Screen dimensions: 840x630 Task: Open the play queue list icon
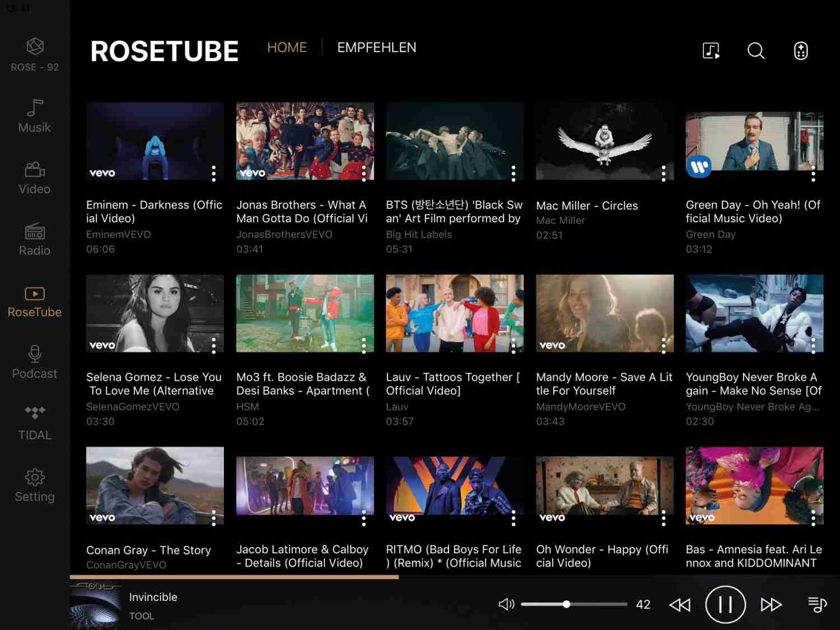[817, 604]
